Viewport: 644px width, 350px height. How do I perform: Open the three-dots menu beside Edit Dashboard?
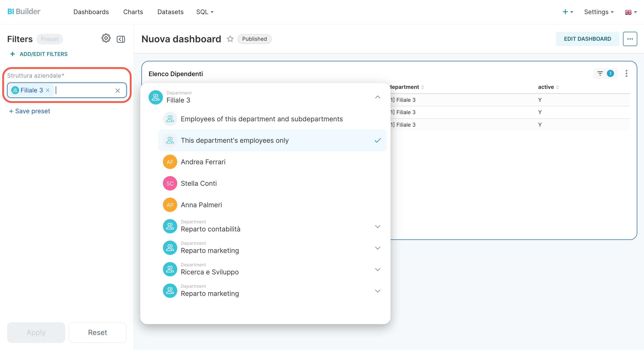(629, 39)
